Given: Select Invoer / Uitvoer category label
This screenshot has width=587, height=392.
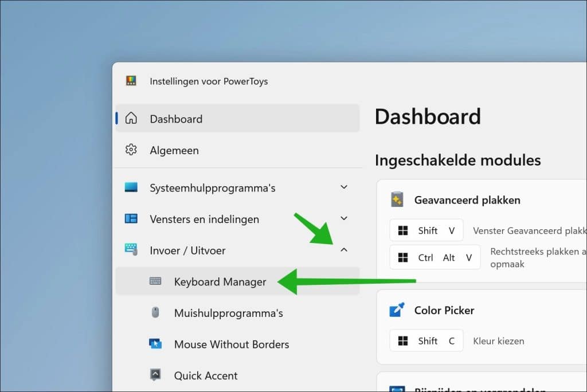Looking at the screenshot, I should [187, 250].
